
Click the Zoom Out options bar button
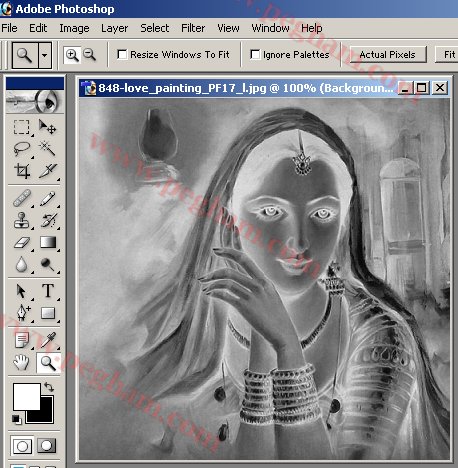pyautogui.click(x=89, y=54)
